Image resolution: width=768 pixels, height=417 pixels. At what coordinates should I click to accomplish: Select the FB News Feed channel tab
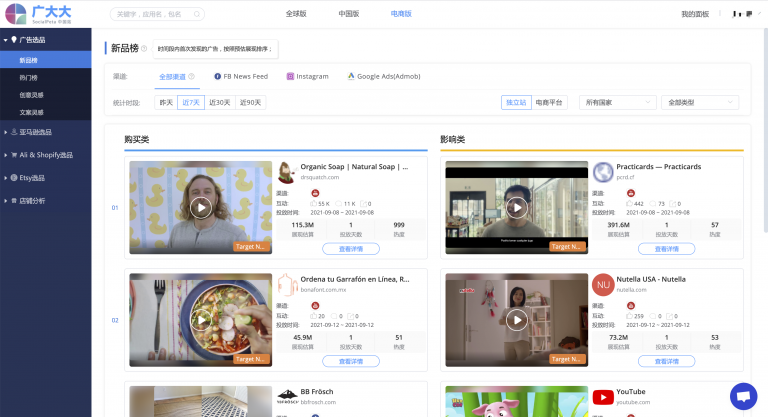pos(241,76)
